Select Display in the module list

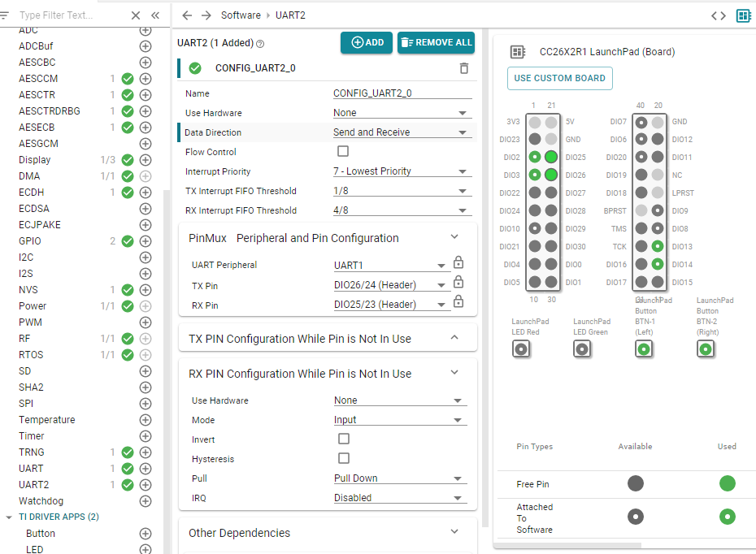pyautogui.click(x=35, y=160)
